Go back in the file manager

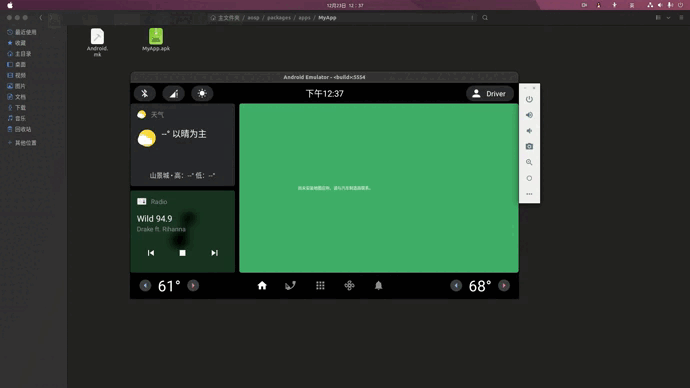pos(41,18)
